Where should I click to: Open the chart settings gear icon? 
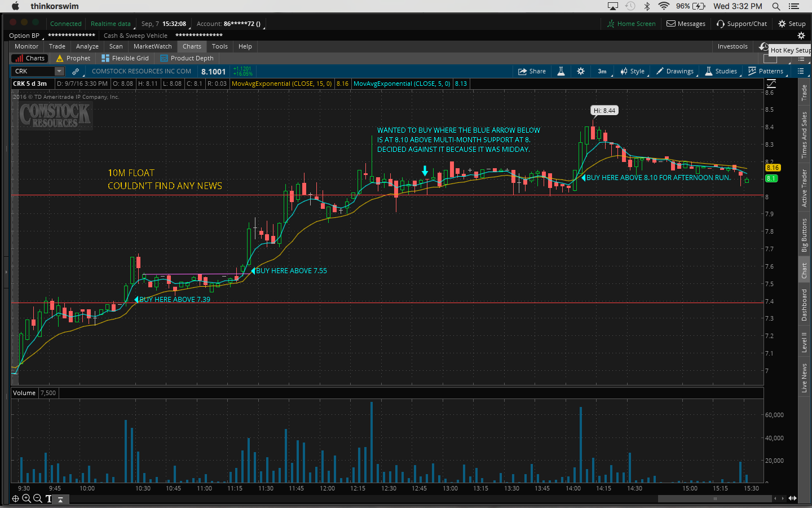click(x=581, y=71)
